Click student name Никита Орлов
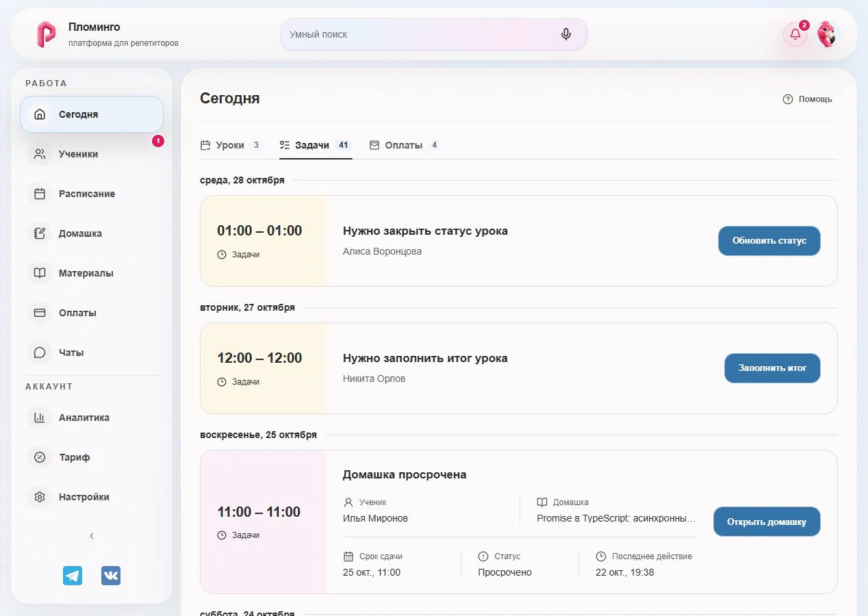This screenshot has height=616, width=868. (x=374, y=378)
